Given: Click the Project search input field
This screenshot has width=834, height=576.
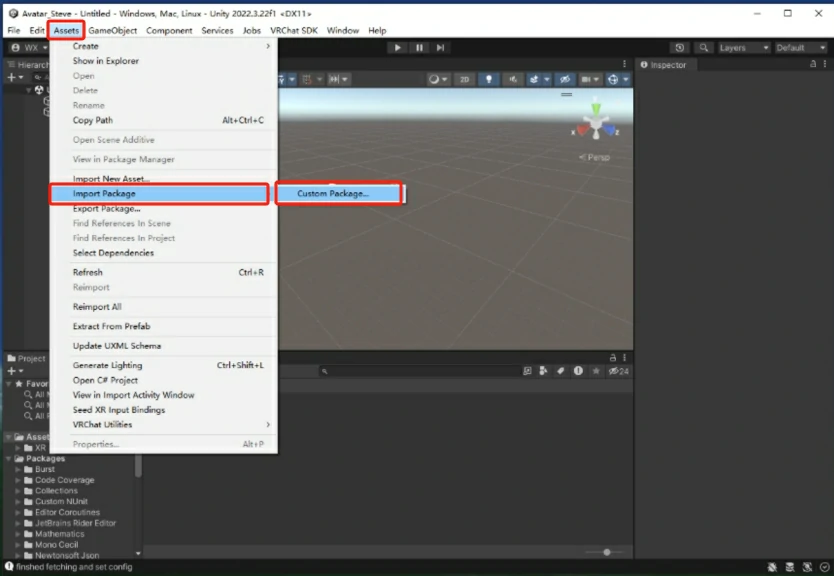Looking at the screenshot, I should [x=420, y=371].
